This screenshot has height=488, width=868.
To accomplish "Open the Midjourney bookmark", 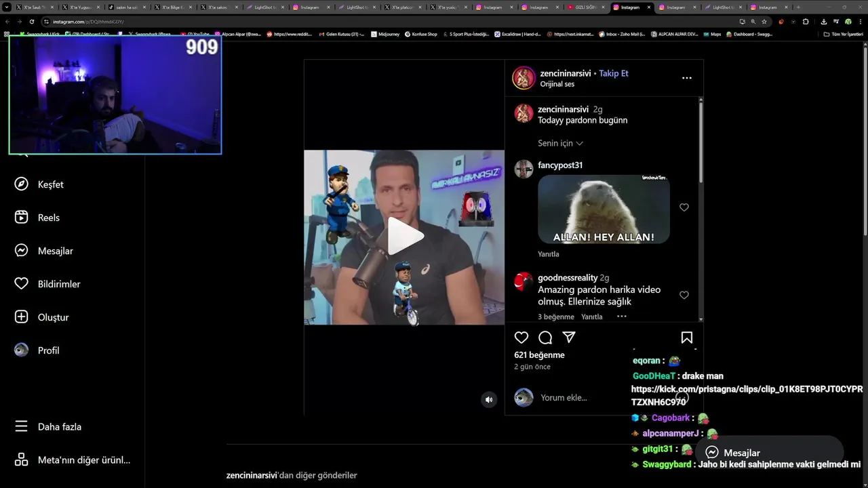I will (386, 34).
